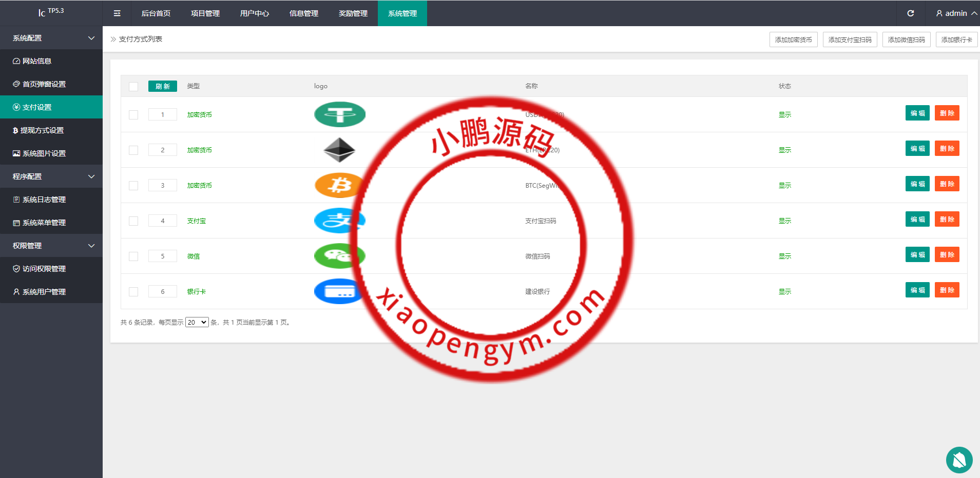Open 提现方式设置 in the sidebar
The width and height of the screenshot is (980, 478).
tap(41, 130)
